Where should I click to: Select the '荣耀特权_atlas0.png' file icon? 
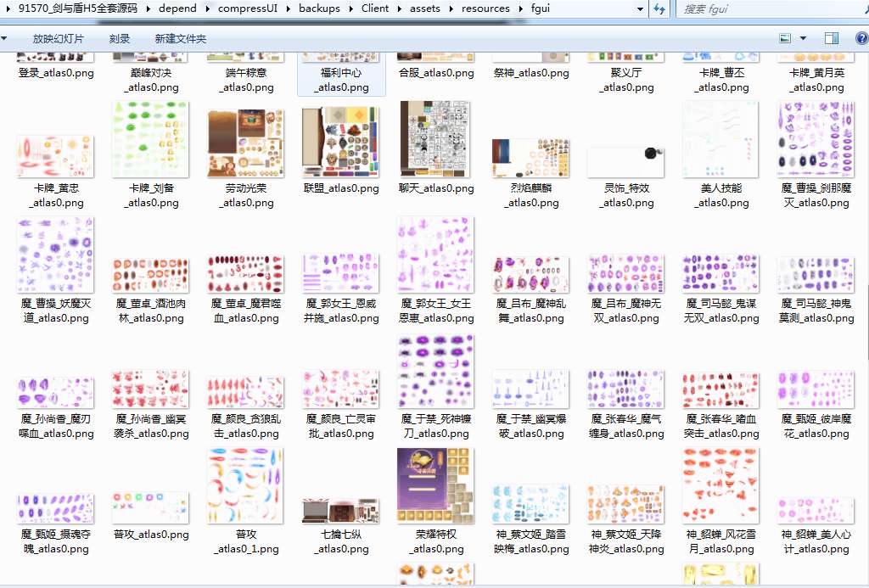click(435, 486)
